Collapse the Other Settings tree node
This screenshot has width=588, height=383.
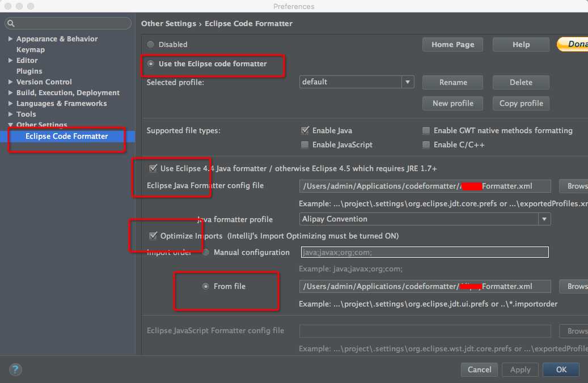(11, 125)
